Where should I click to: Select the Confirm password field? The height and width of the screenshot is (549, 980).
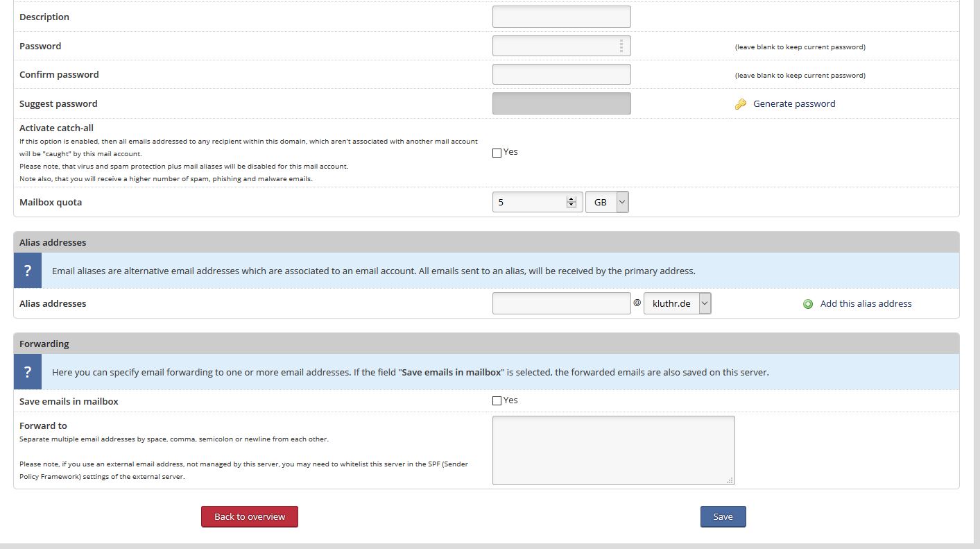coord(561,74)
